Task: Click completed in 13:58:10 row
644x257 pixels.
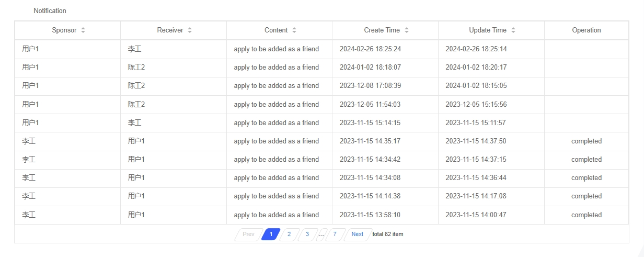Action: (x=586, y=215)
